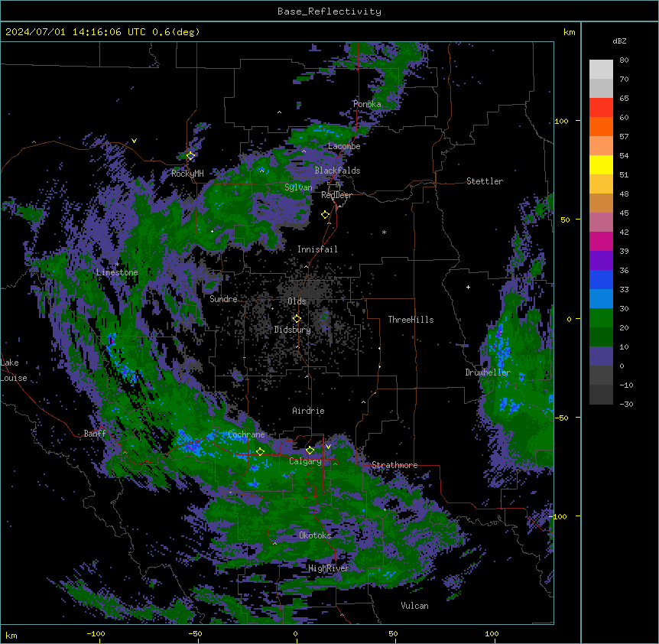Click the yellow V marker northwest of RockyMH

pyautogui.click(x=134, y=141)
